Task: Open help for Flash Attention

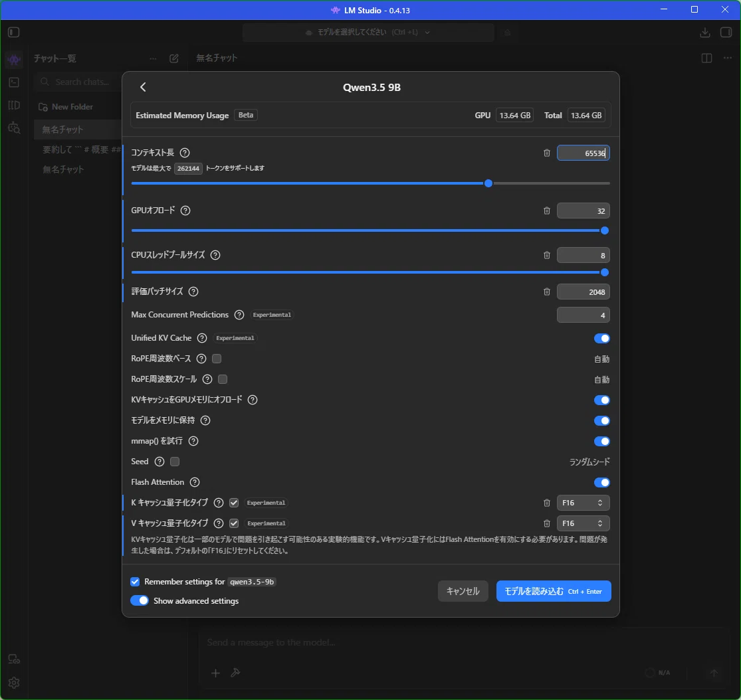Action: [x=195, y=482]
